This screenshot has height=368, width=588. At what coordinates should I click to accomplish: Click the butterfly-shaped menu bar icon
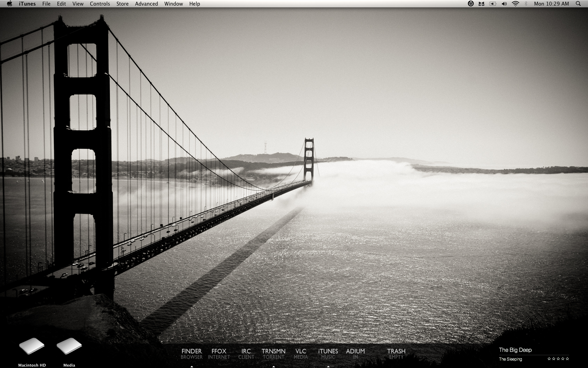[482, 4]
